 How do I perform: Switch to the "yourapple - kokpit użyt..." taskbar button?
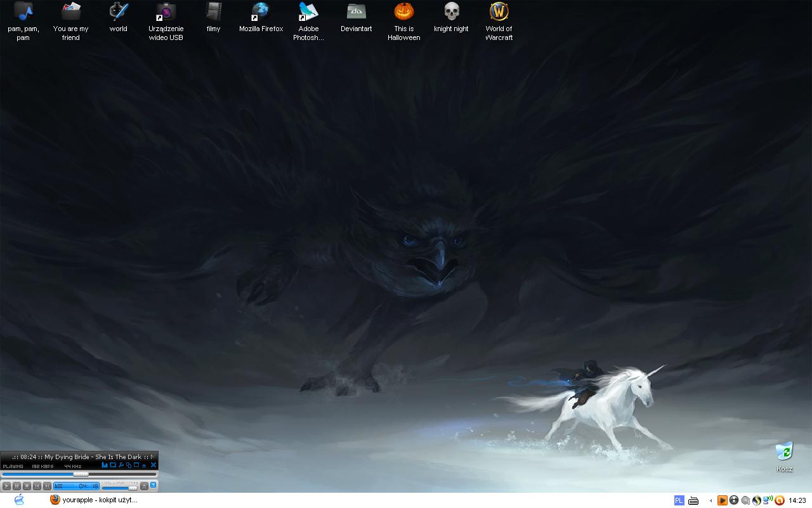coord(95,500)
